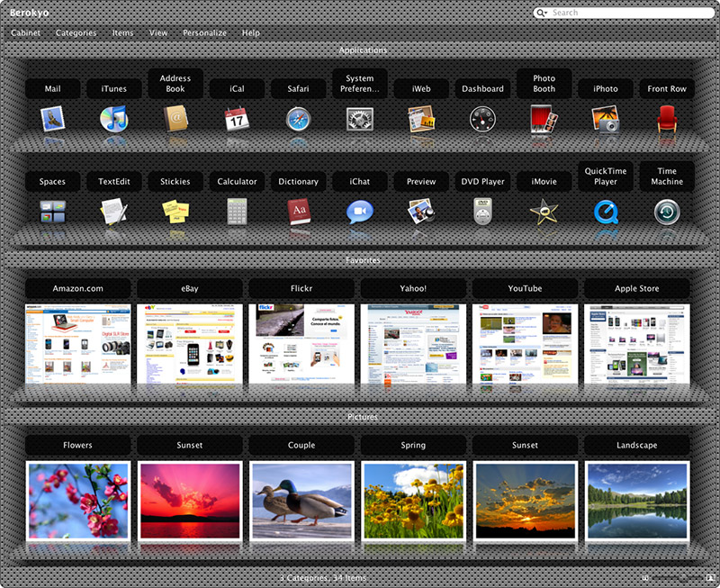Launch Safari compass icon
The image size is (720, 588).
tap(299, 119)
